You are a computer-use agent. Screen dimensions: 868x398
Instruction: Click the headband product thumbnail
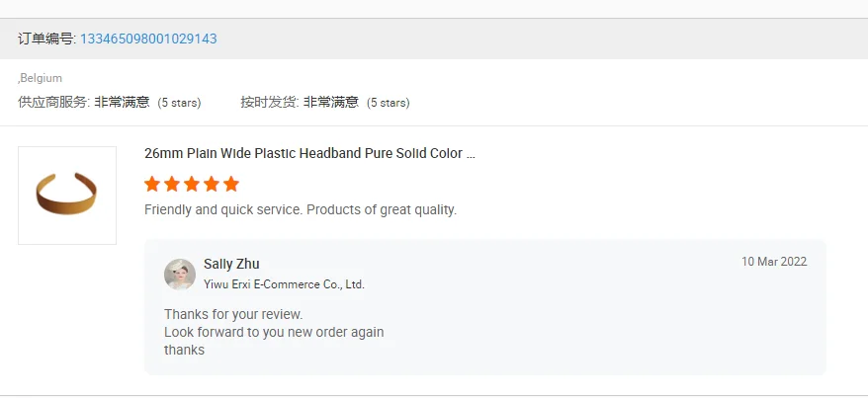click(x=67, y=195)
